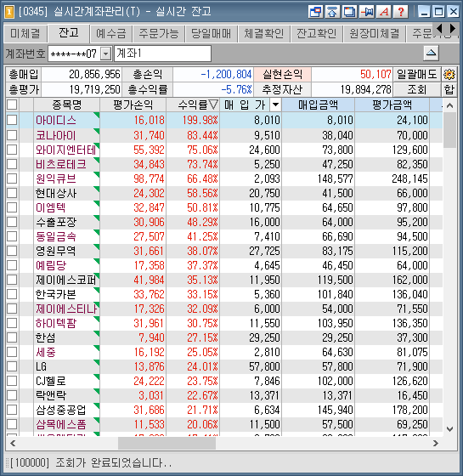The width and height of the screenshot is (463, 476).
Task: Open the 매입가 column dropdown arrow
Action: 275,105
